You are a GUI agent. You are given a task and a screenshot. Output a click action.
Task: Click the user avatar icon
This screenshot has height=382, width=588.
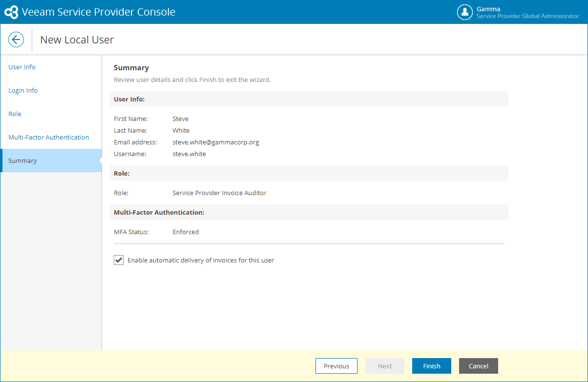click(464, 12)
